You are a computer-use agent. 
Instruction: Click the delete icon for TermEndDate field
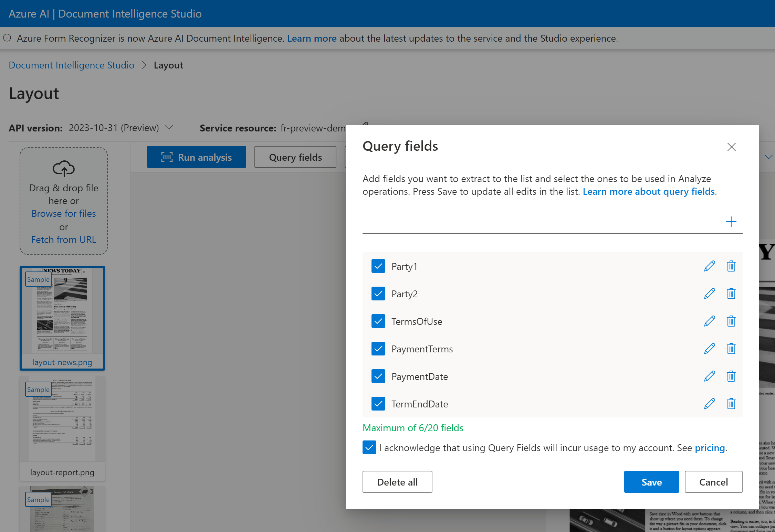[731, 404]
